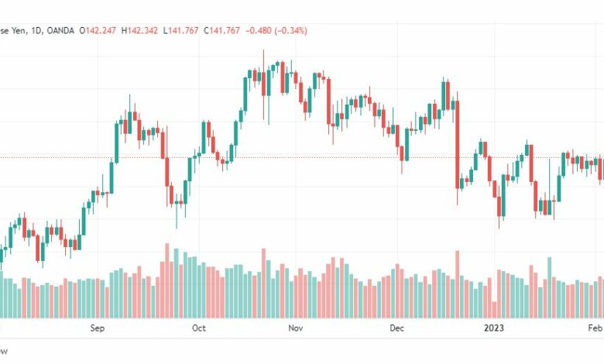Click the OANDA label in chart legend
This screenshot has width=604, height=364.
[x=60, y=30]
